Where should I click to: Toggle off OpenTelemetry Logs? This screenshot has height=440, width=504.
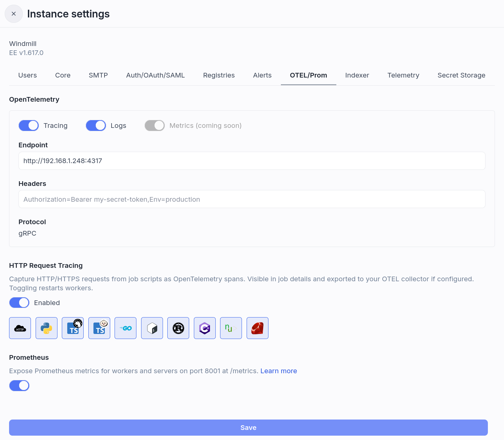[x=96, y=125]
